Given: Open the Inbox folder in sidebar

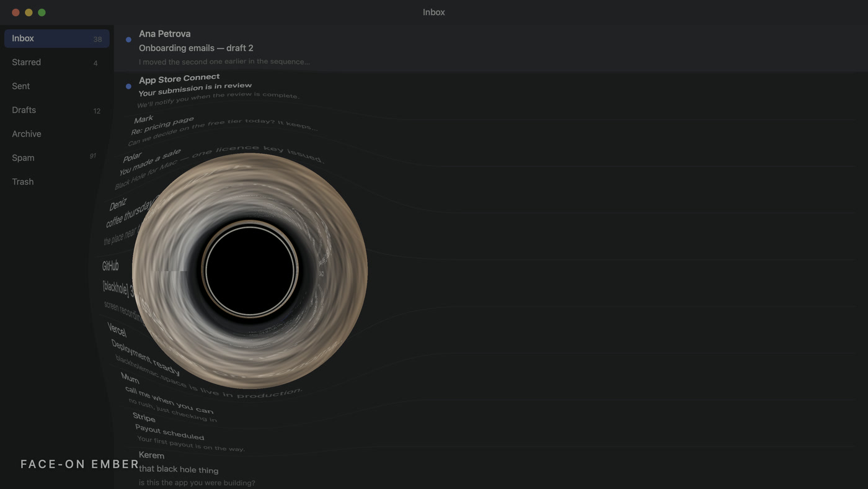Looking at the screenshot, I should tap(56, 38).
